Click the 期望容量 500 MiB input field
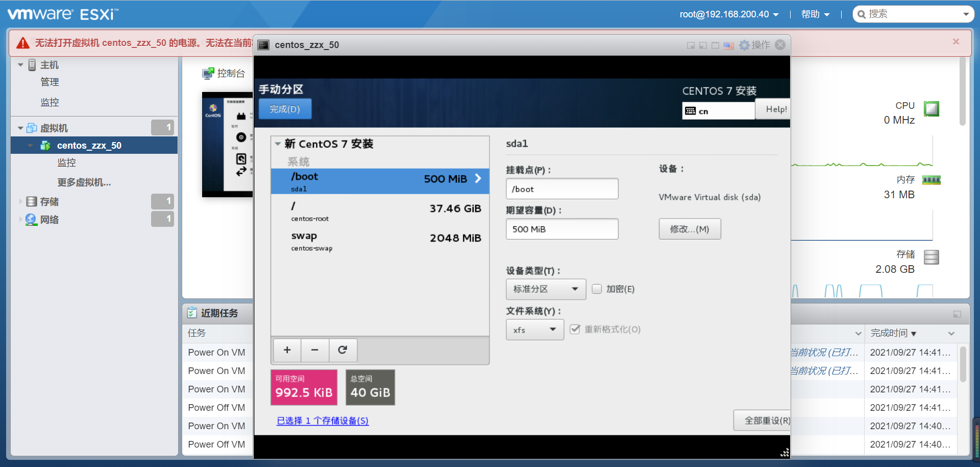The height and width of the screenshot is (467, 980). pos(562,229)
